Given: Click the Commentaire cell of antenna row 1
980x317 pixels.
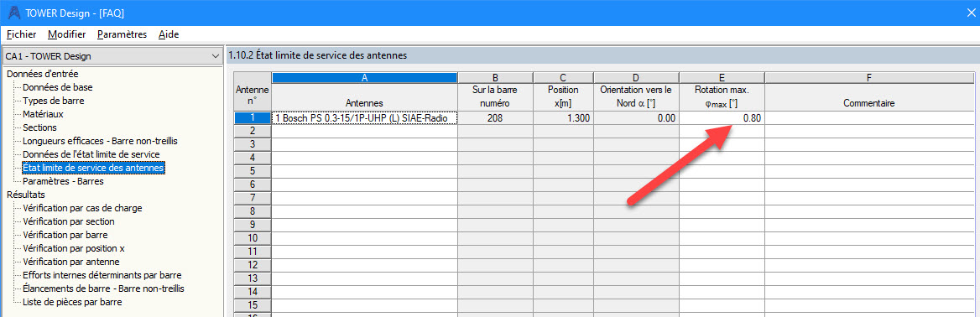Looking at the screenshot, I should 868,117.
